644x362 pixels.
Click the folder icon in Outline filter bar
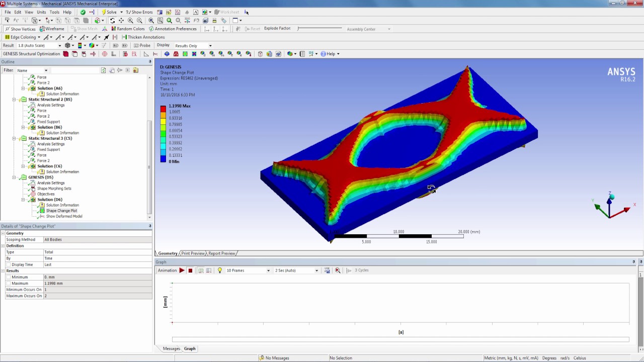(x=136, y=70)
